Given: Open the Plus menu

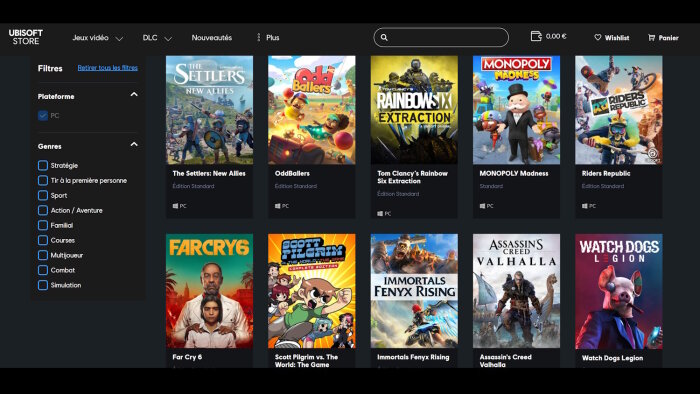Looking at the screenshot, I should coord(272,37).
